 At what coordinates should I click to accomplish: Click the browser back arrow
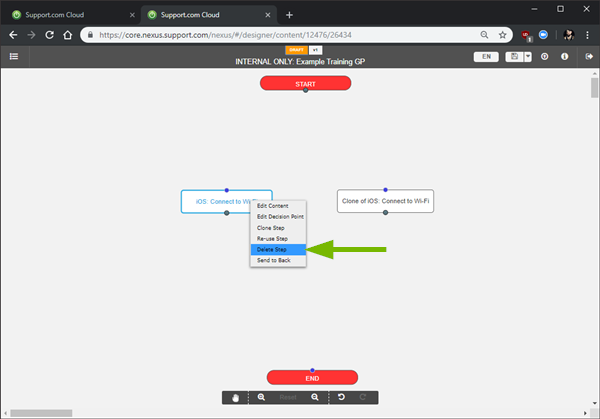[13, 35]
